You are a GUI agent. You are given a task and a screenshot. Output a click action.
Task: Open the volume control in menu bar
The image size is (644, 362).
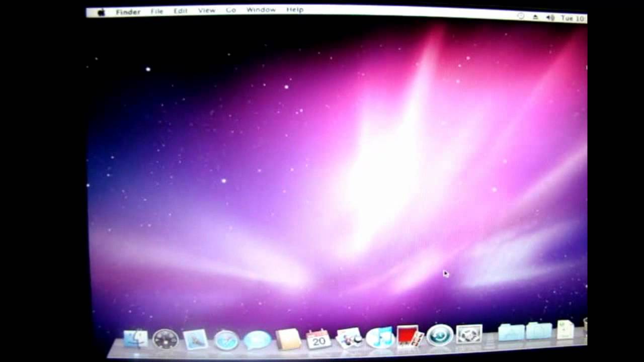coord(550,18)
